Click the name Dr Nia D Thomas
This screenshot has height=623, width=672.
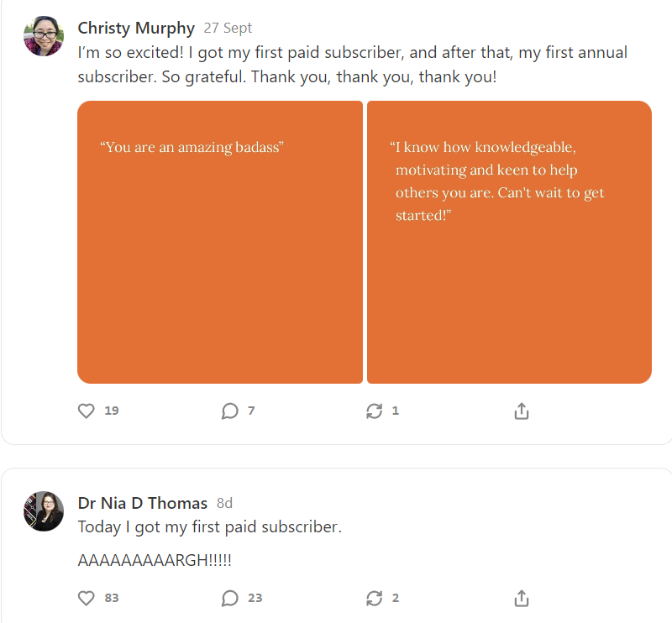tap(143, 502)
